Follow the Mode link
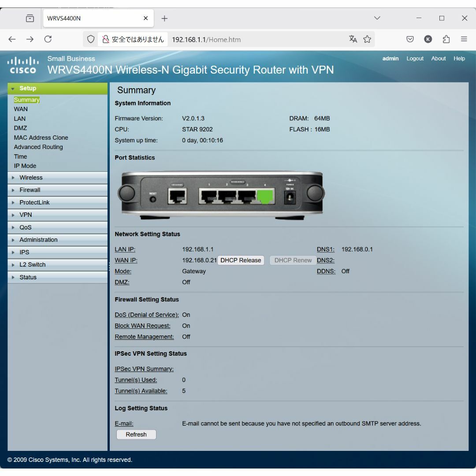 click(x=123, y=271)
